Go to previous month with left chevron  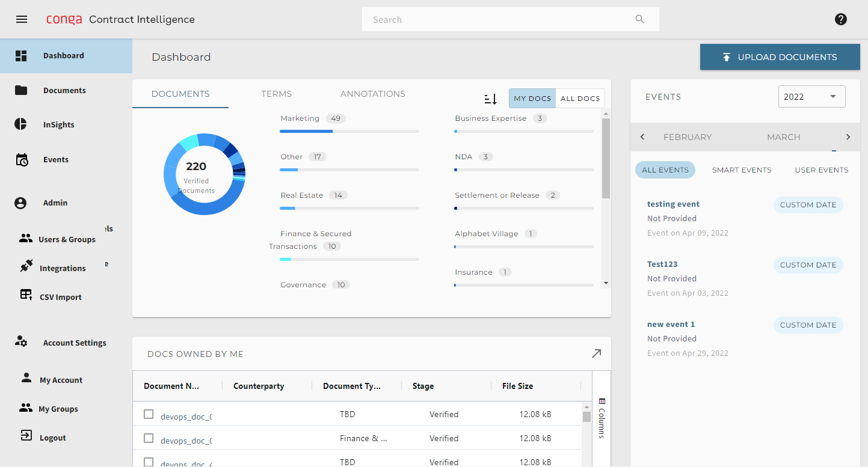[642, 137]
